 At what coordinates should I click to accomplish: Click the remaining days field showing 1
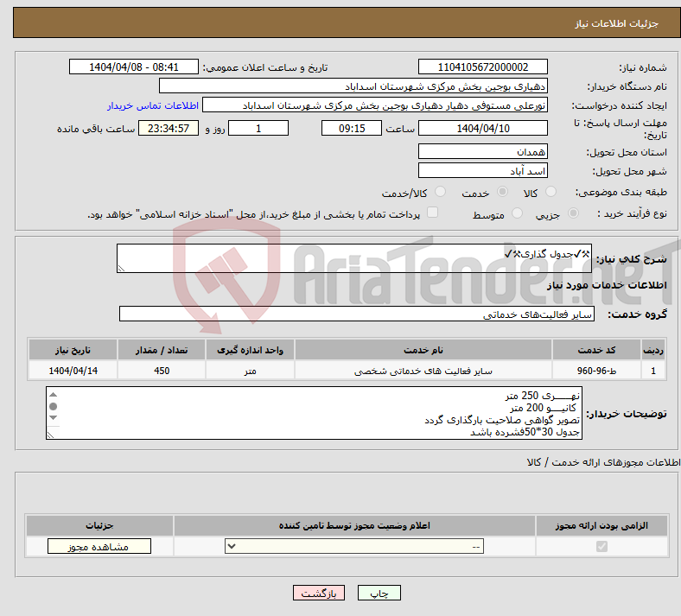[258, 128]
